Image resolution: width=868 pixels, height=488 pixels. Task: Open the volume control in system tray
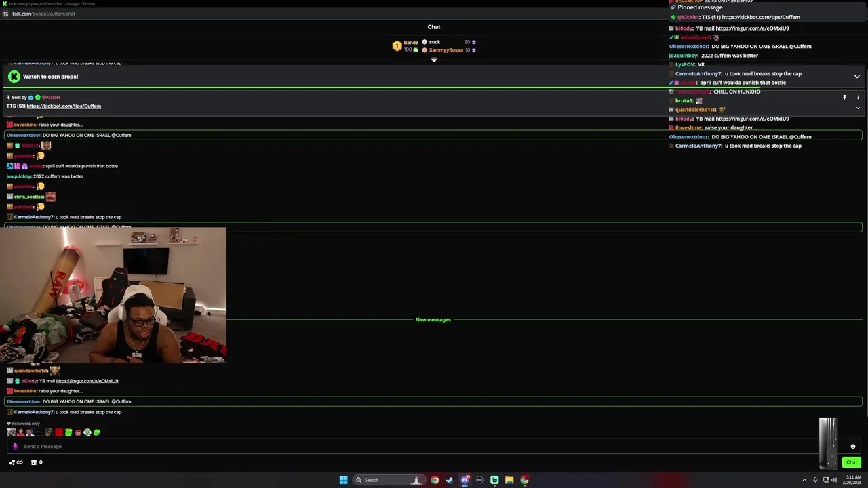834,480
